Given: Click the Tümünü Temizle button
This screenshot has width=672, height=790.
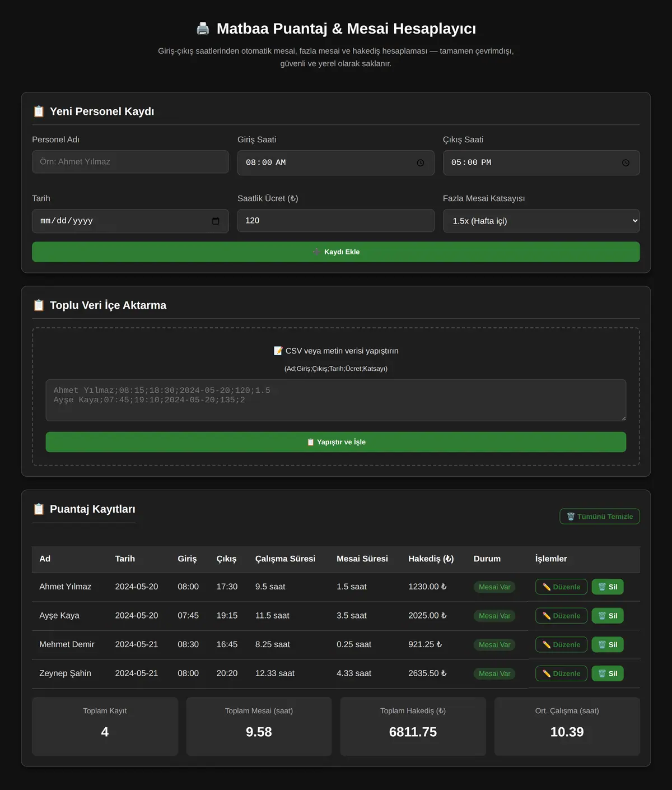Looking at the screenshot, I should 600,517.
